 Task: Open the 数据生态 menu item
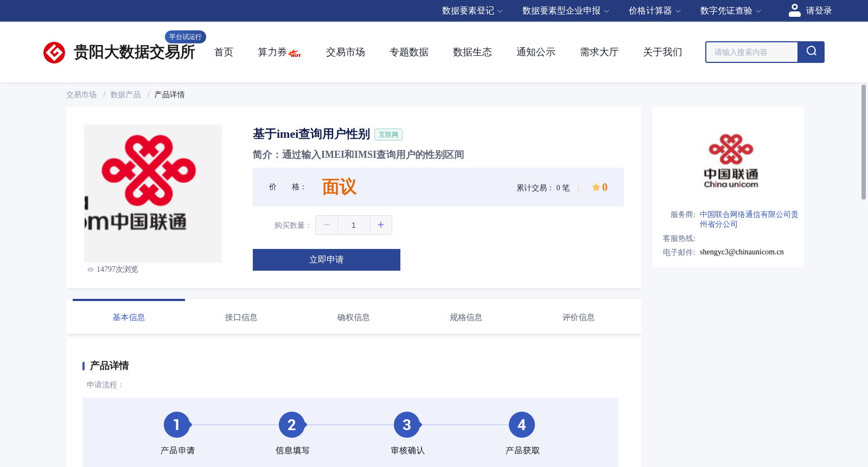473,52
